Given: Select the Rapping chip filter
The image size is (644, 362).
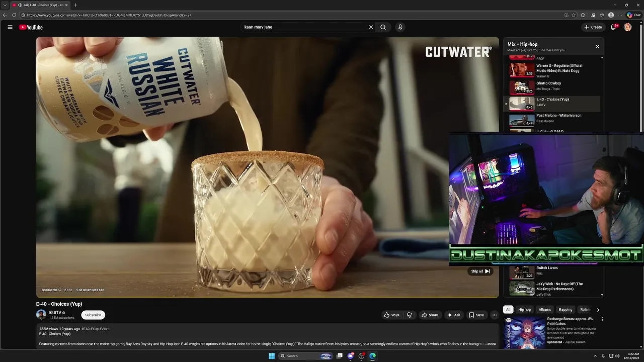Looking at the screenshot, I should point(566,310).
